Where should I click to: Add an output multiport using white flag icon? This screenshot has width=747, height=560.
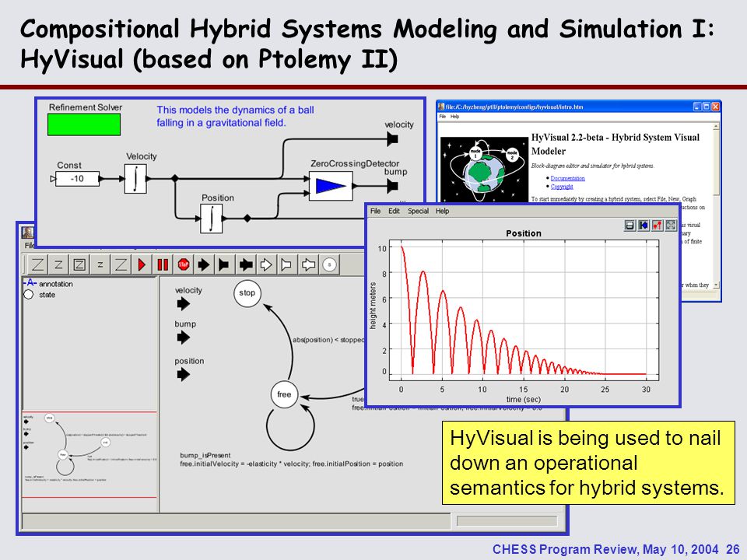287,264
